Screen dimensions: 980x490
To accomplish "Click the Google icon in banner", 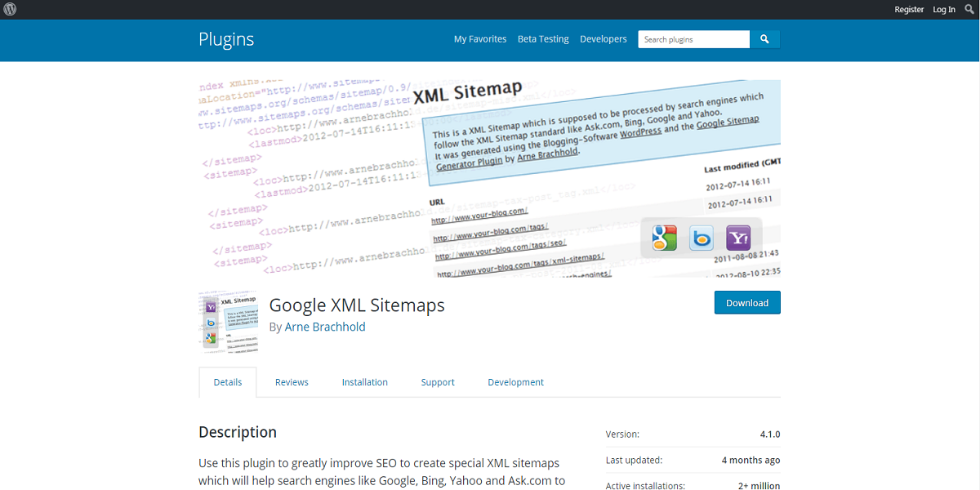I will tap(664, 238).
